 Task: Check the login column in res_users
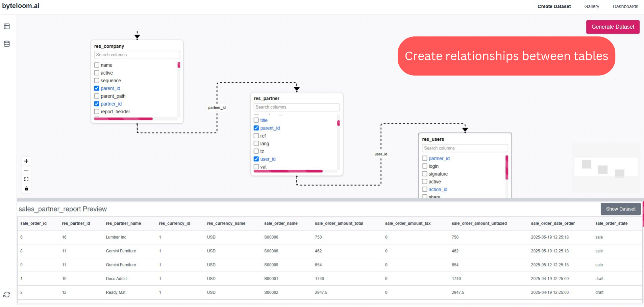pyautogui.click(x=425, y=166)
